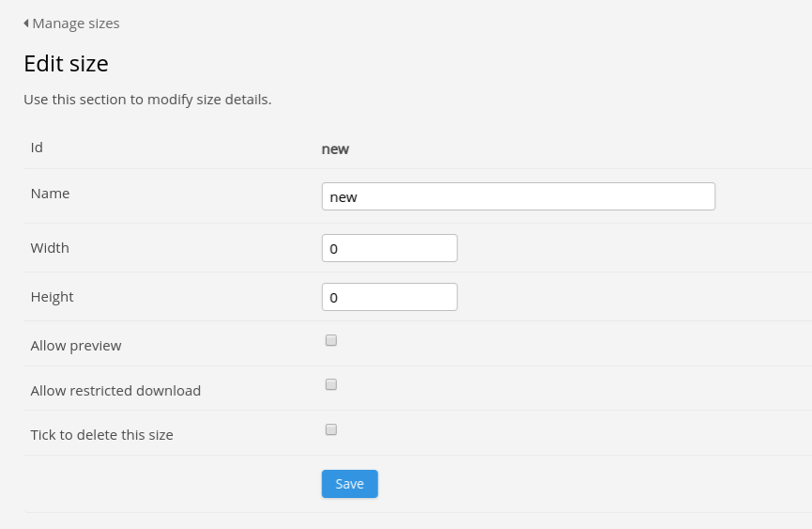
Task: Click the Allow preview label text
Action: (76, 346)
